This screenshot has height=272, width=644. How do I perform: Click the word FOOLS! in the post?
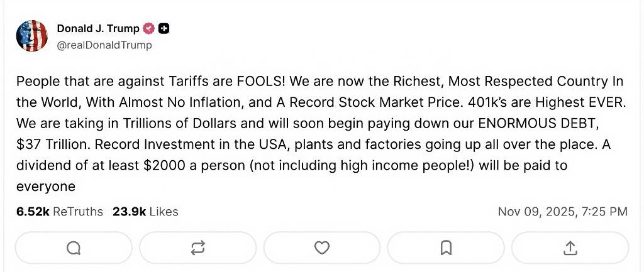pyautogui.click(x=260, y=82)
